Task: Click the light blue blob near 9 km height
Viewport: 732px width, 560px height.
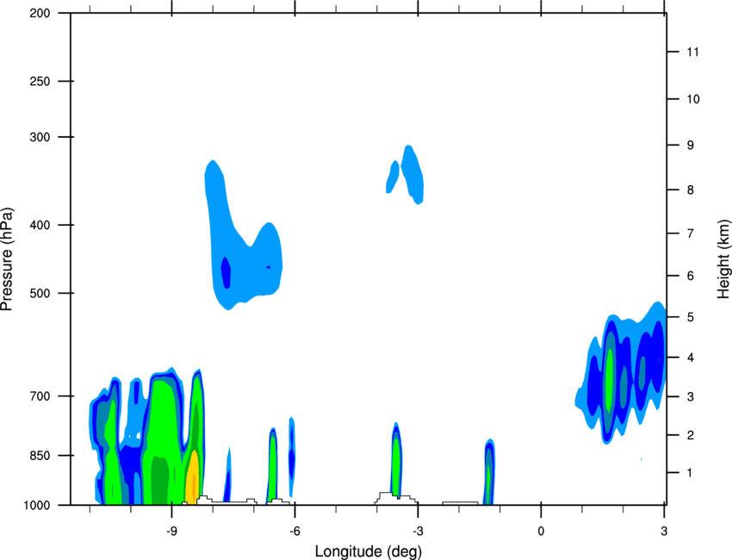Action: [x=413, y=174]
